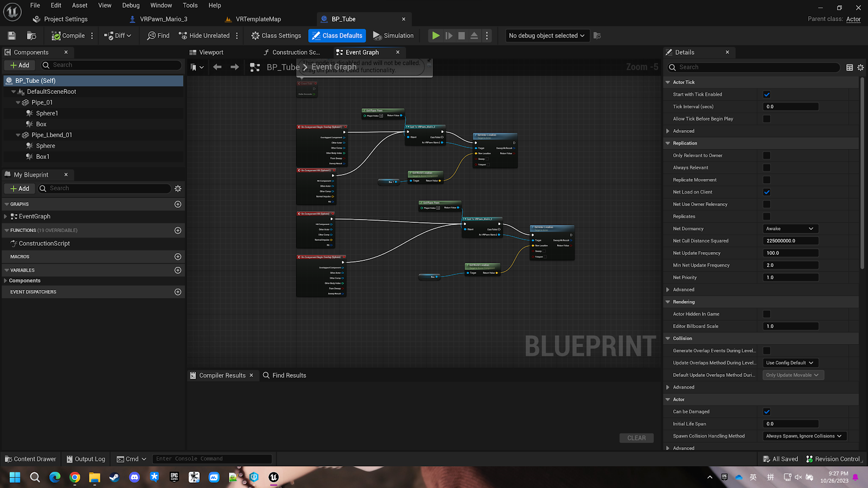Navigate forward in graph history
Viewport: 868px width, 488px height.
(234, 67)
